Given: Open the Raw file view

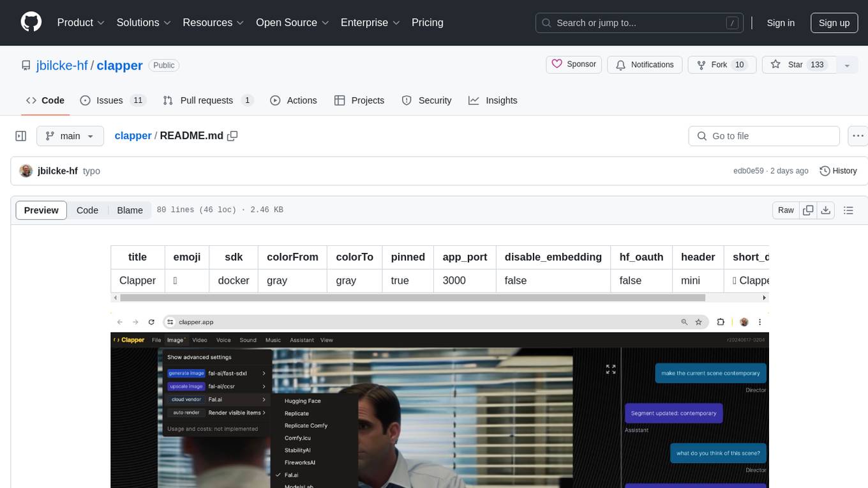Looking at the screenshot, I should [786, 210].
